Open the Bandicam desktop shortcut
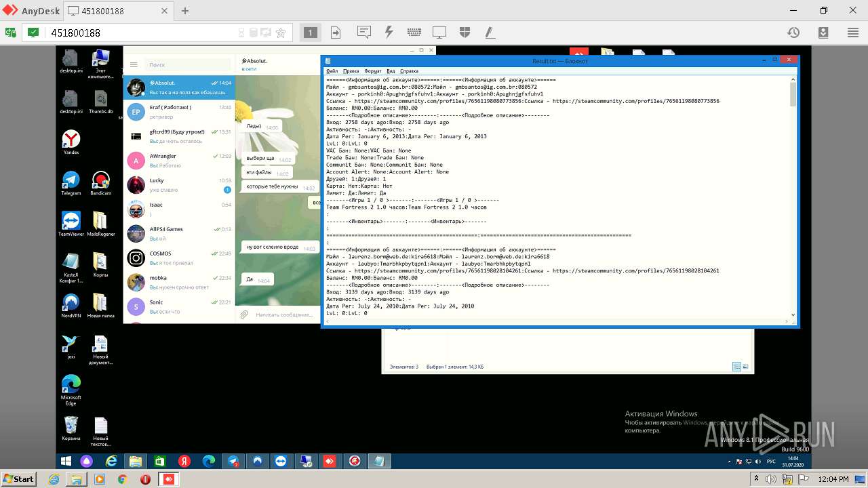Screen dimensions: 868x488 pos(101,183)
